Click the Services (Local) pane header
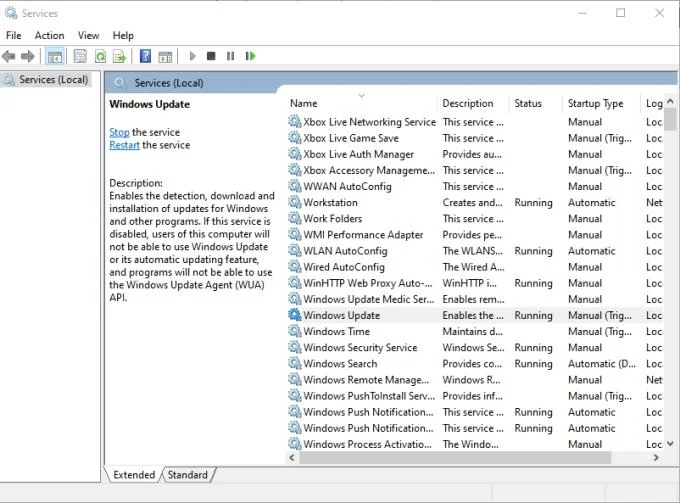Image resolution: width=680 pixels, height=503 pixels. [169, 82]
